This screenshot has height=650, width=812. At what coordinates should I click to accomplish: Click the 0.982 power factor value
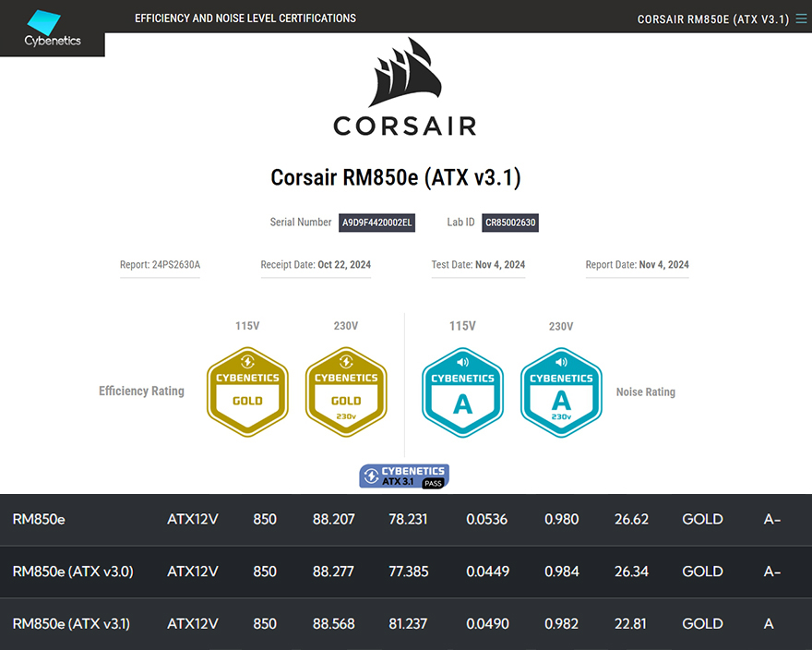pos(561,623)
